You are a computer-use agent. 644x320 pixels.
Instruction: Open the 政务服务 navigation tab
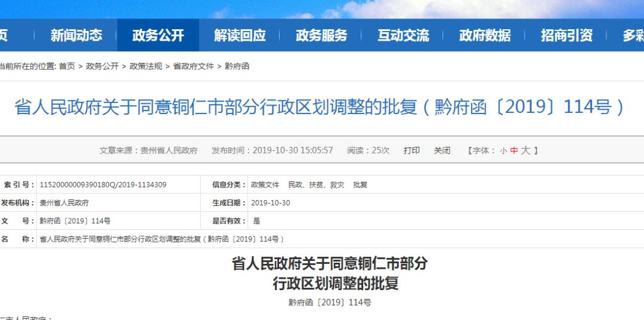[x=321, y=36]
